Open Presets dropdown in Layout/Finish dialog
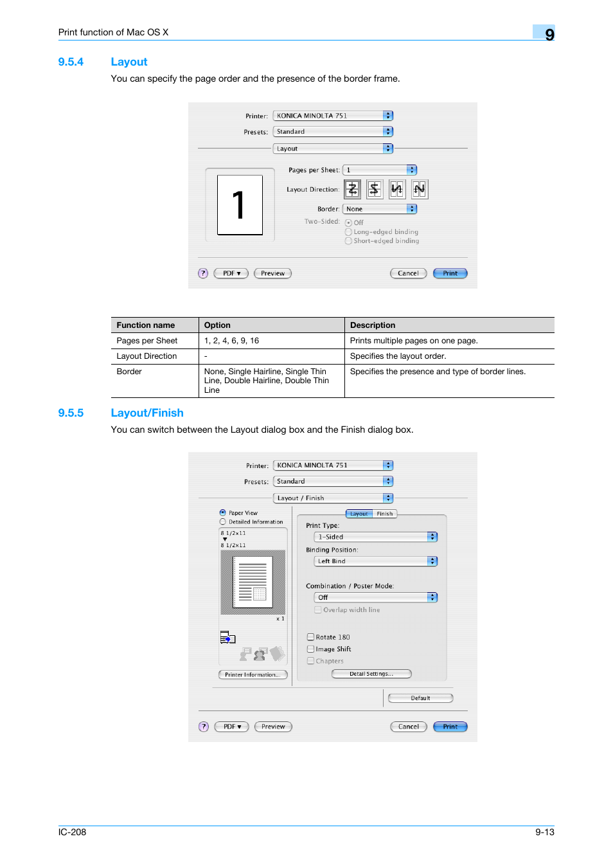The height and width of the screenshot is (868, 613). (x=333, y=481)
